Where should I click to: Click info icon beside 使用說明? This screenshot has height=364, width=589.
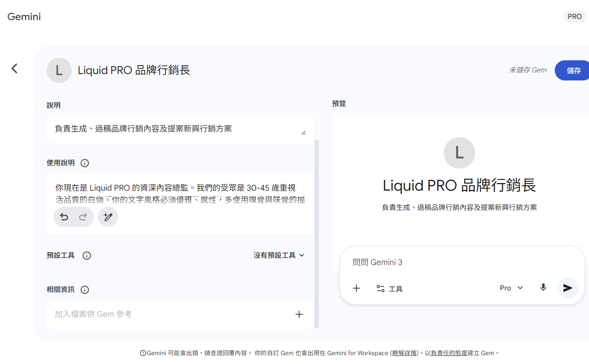pyautogui.click(x=85, y=163)
